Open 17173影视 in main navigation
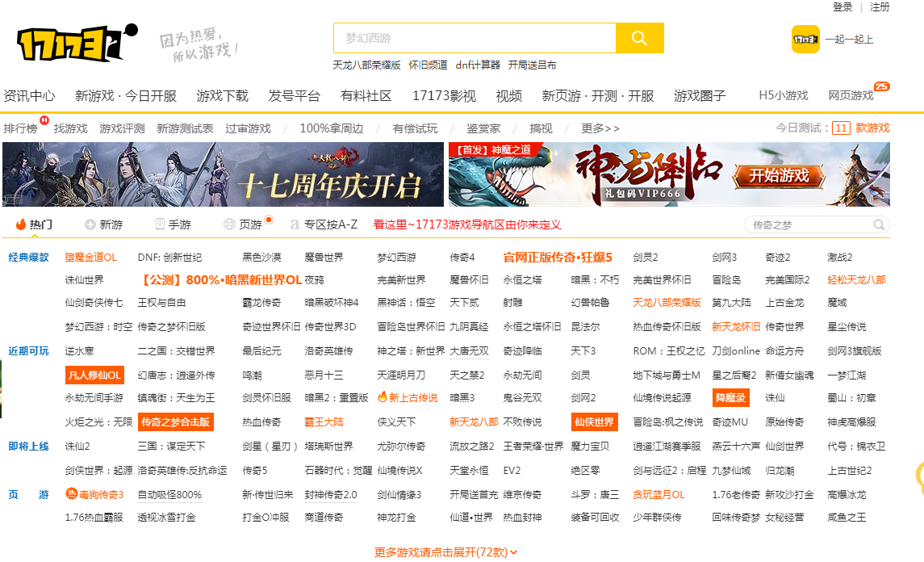 (x=444, y=95)
